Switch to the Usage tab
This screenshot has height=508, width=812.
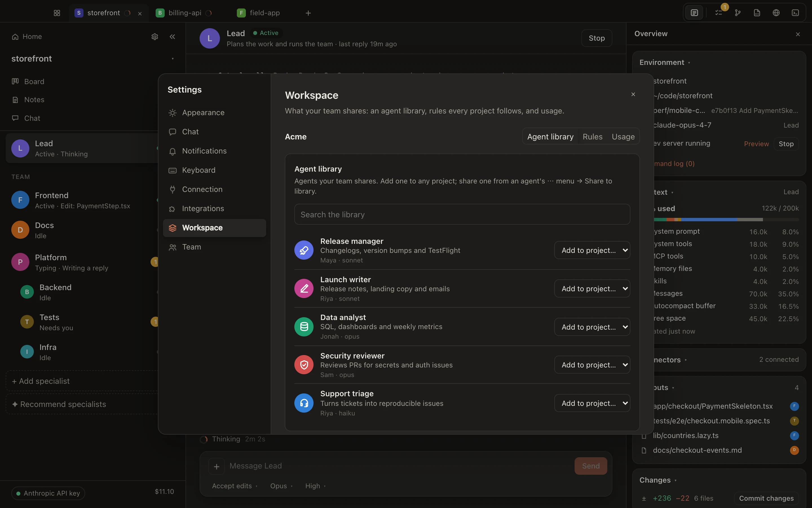(623, 137)
